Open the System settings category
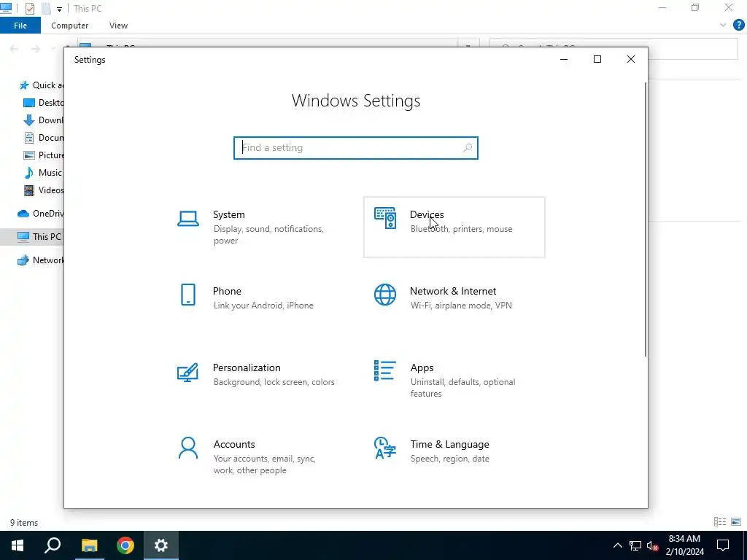The height and width of the screenshot is (560, 747). pos(258,227)
